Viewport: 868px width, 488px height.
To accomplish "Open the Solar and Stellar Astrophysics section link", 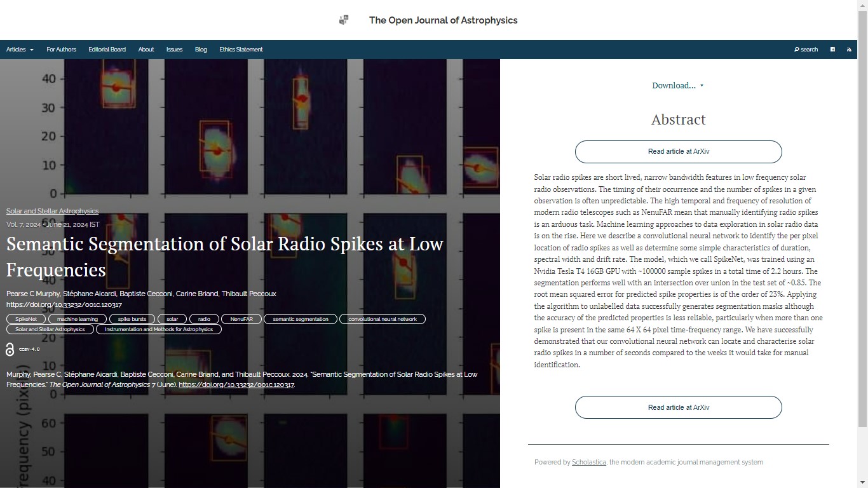I will 52,211.
